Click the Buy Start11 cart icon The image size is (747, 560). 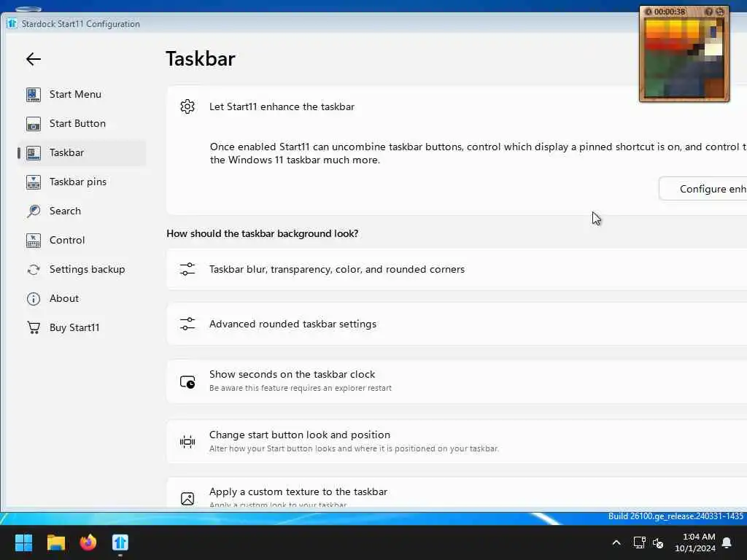point(34,327)
